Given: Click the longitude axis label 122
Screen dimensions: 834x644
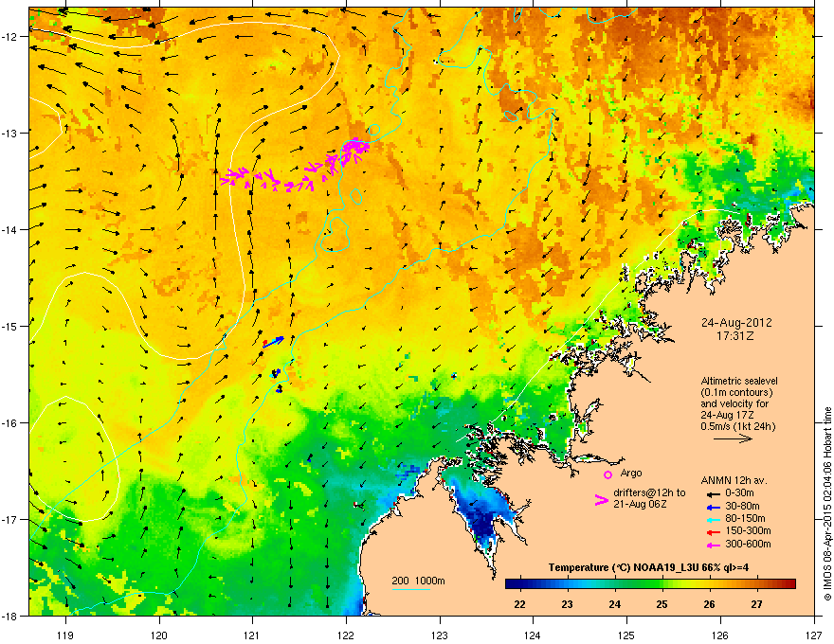Looking at the screenshot, I should tap(346, 635).
